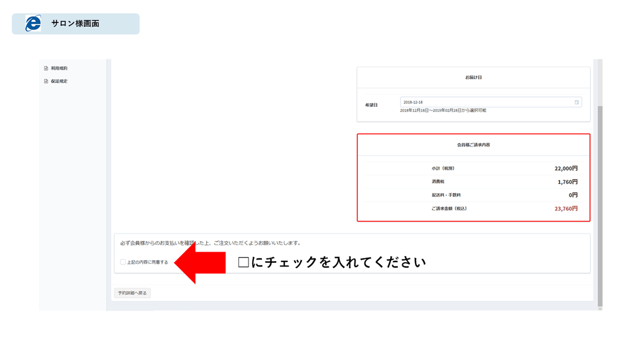
Task: Click the ご請求金額（税込） label
Action: 449,209
